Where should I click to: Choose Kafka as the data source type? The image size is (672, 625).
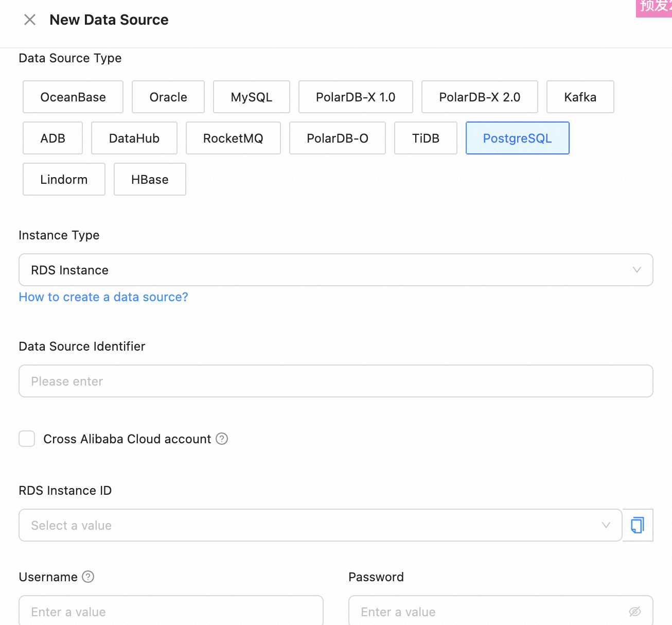(x=580, y=97)
